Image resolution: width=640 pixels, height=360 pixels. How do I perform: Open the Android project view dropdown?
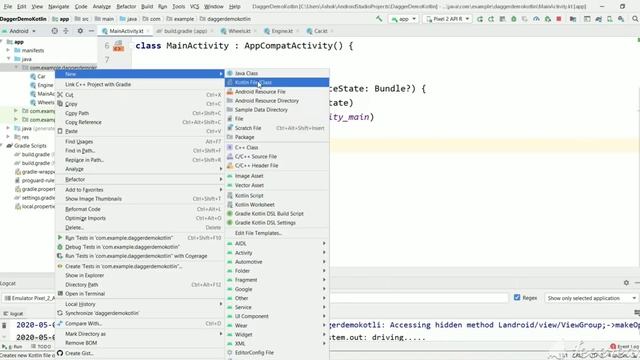pos(19,31)
